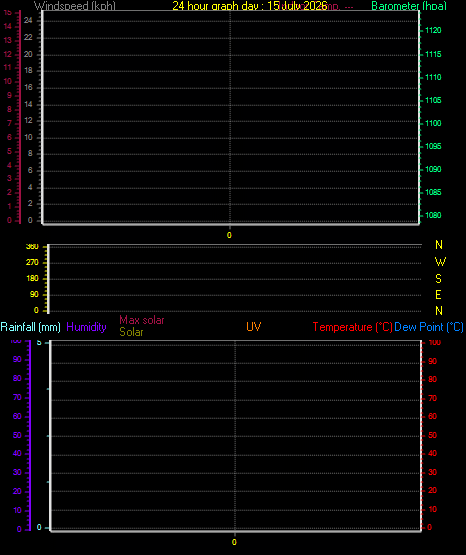Click the olive Solar legend label

(131, 332)
